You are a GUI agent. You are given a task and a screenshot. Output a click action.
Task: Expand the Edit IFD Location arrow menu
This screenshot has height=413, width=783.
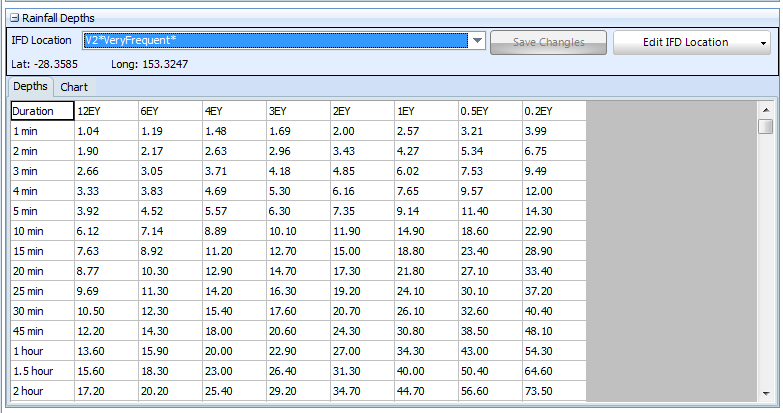(764, 43)
